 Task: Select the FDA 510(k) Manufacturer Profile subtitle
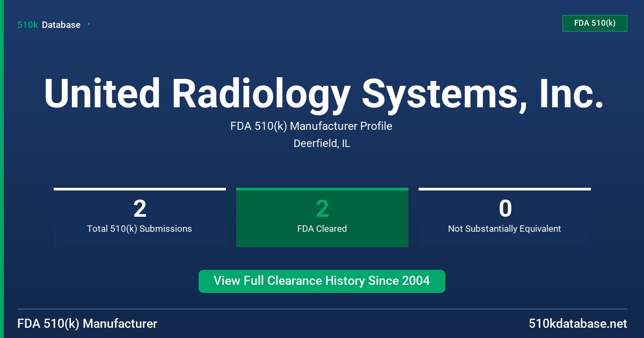tap(311, 126)
